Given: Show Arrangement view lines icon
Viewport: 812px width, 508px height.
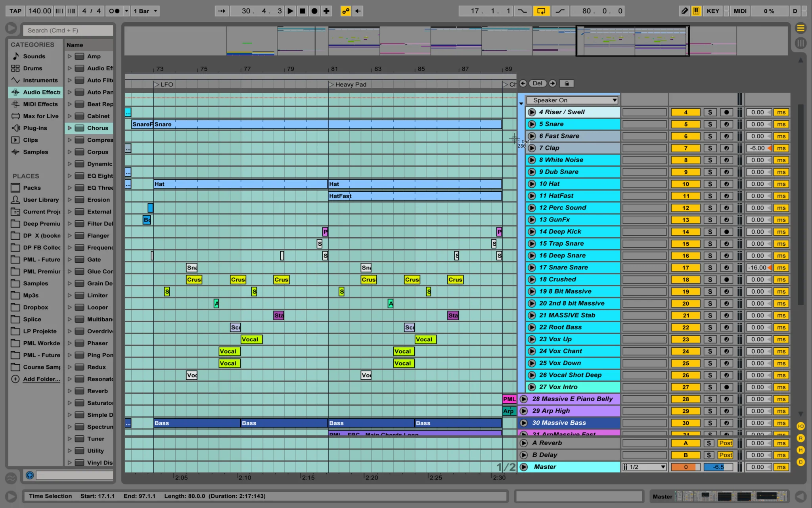Looking at the screenshot, I should point(801,28).
